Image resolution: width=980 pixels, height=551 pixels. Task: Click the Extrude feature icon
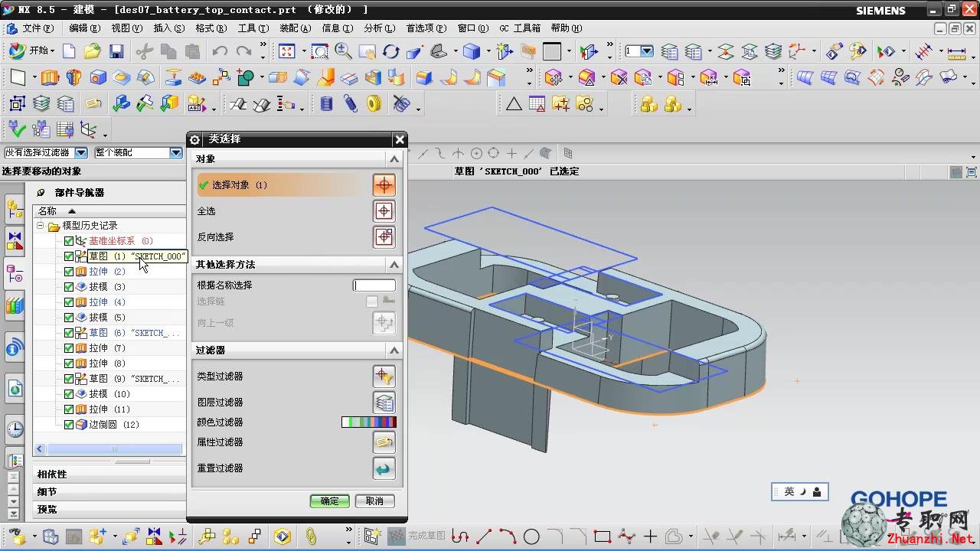(50, 77)
